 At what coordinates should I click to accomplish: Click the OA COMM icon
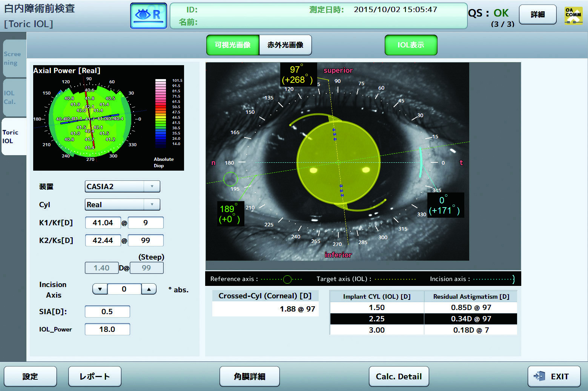573,15
